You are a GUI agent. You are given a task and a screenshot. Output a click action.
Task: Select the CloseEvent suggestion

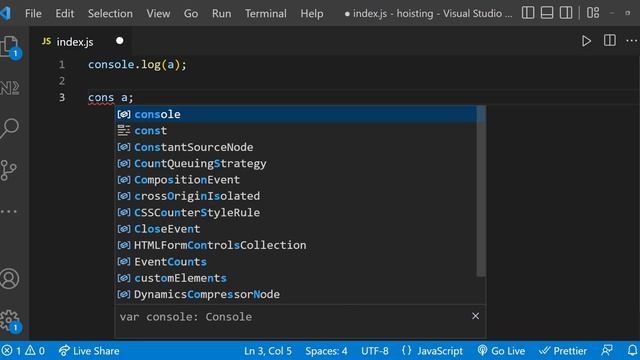coord(296,229)
